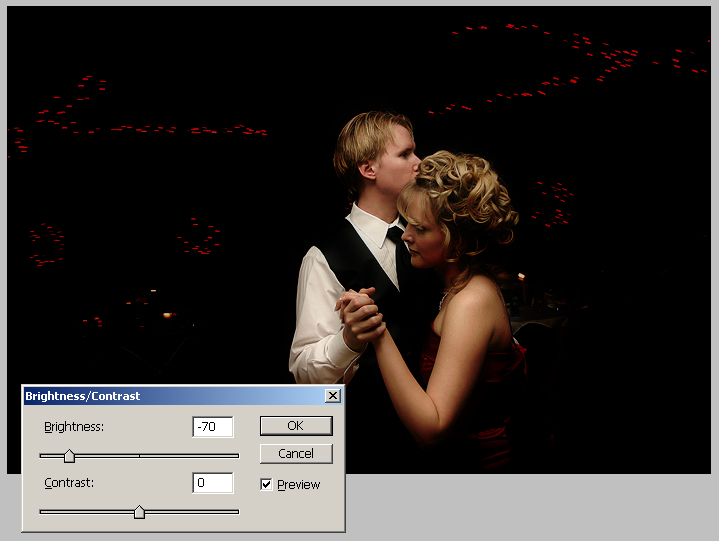Viewport: 719px width, 541px height.
Task: Uncheck the Preview checkbox
Action: coord(266,484)
